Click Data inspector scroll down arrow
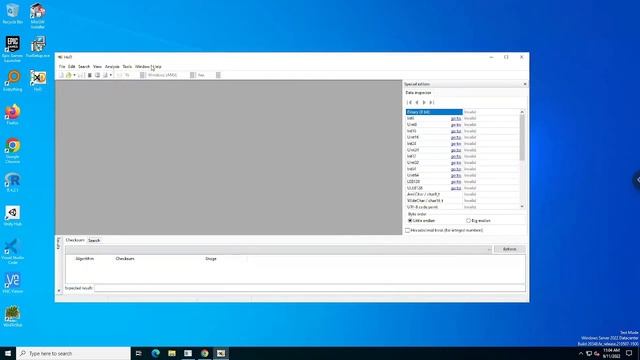The image size is (640, 360). pyautogui.click(x=522, y=207)
